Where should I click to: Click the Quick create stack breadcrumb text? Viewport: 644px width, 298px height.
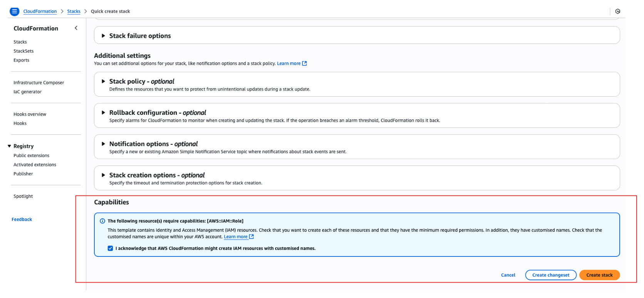coord(110,12)
